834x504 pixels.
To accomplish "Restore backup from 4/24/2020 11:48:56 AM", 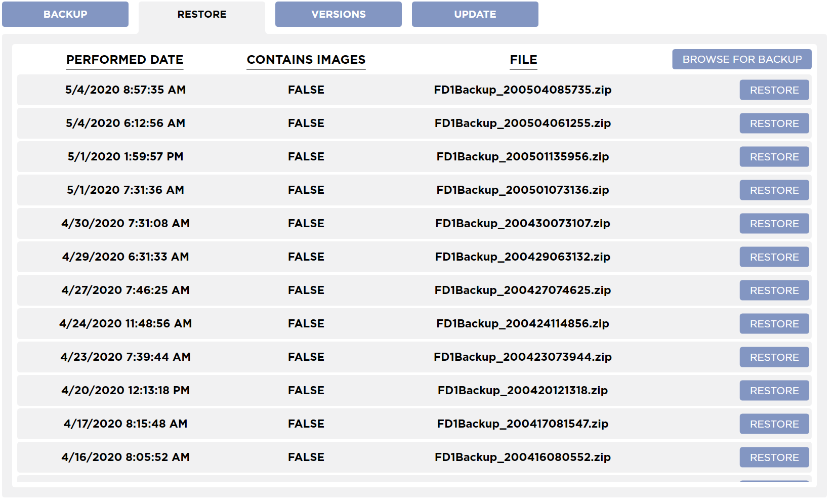I will pos(774,324).
